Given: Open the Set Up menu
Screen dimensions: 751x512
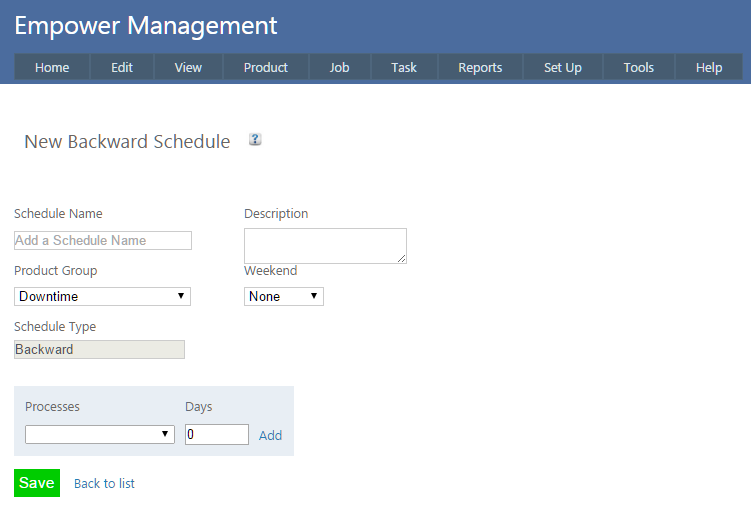Looking at the screenshot, I should tap(562, 68).
